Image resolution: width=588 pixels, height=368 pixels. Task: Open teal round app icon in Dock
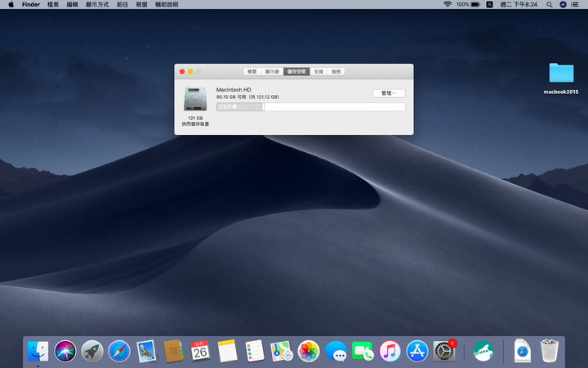coord(483,352)
